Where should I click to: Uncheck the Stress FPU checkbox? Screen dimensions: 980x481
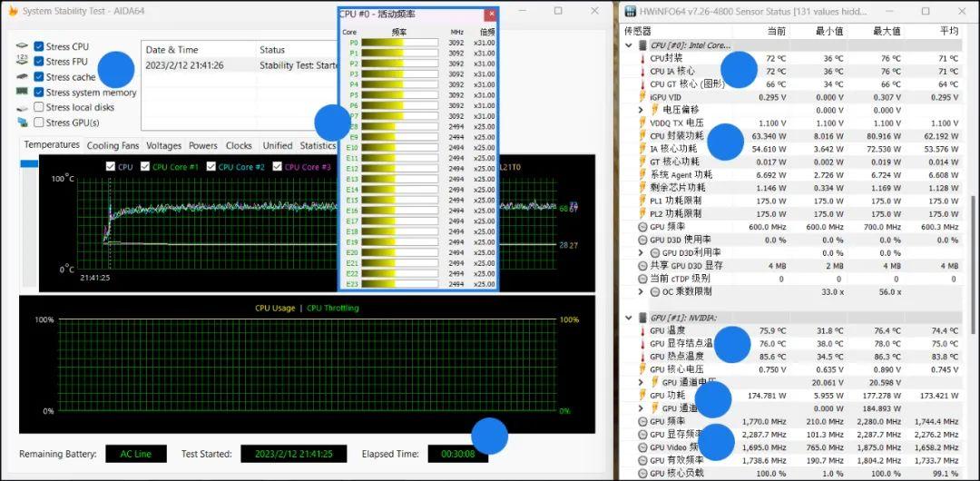pyautogui.click(x=39, y=62)
